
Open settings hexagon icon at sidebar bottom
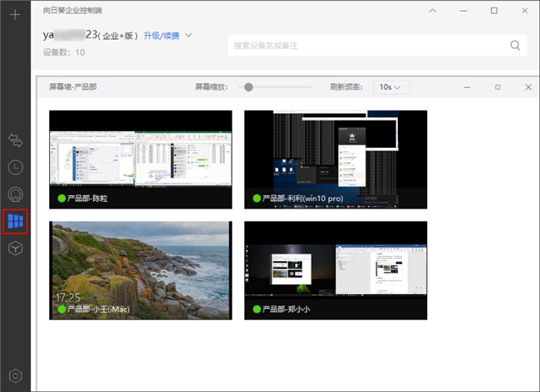coord(15,376)
